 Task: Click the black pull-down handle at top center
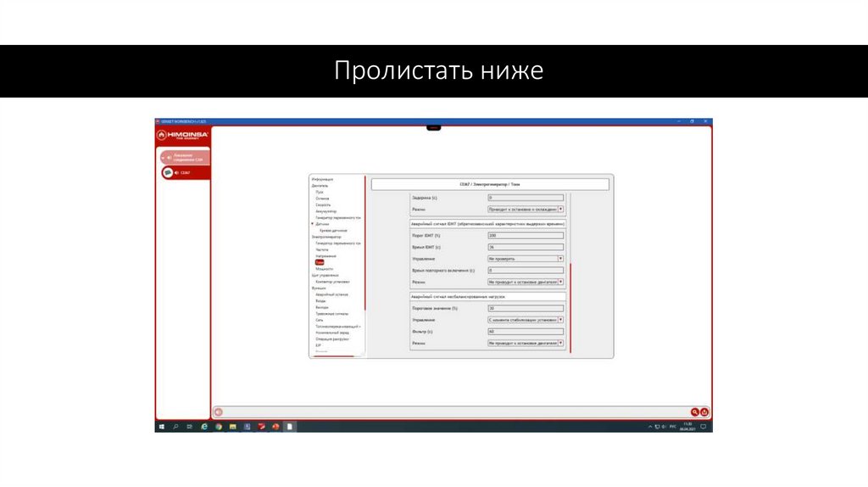coord(433,128)
